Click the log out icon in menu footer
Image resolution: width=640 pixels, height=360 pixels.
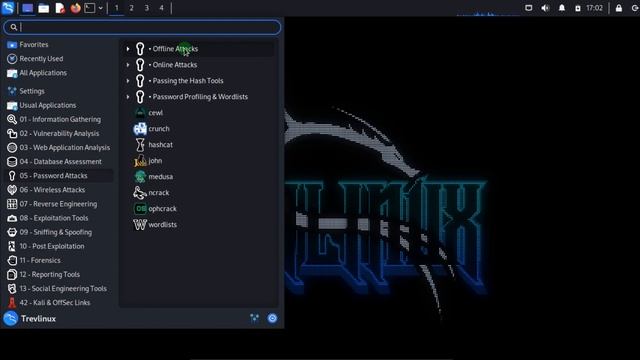tap(272, 318)
